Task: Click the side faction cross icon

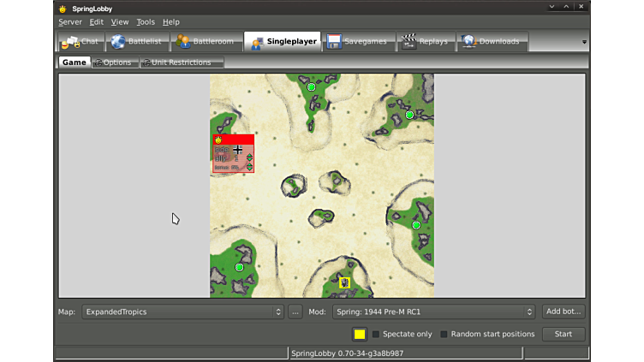Action: pos(238,150)
